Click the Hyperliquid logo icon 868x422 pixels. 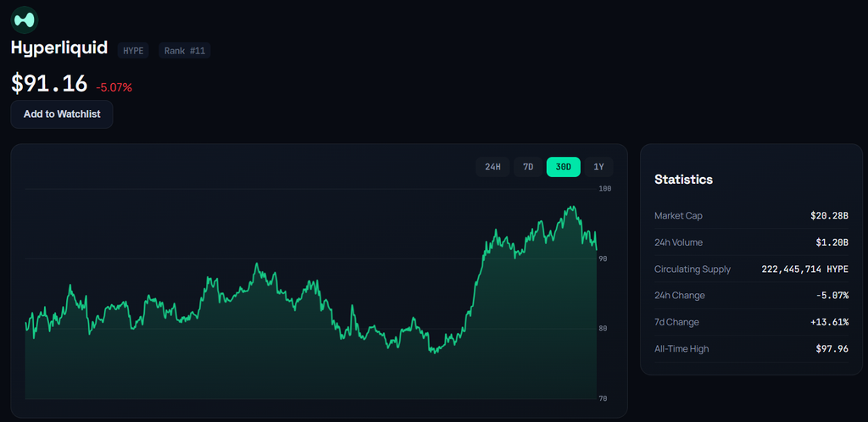25,19
